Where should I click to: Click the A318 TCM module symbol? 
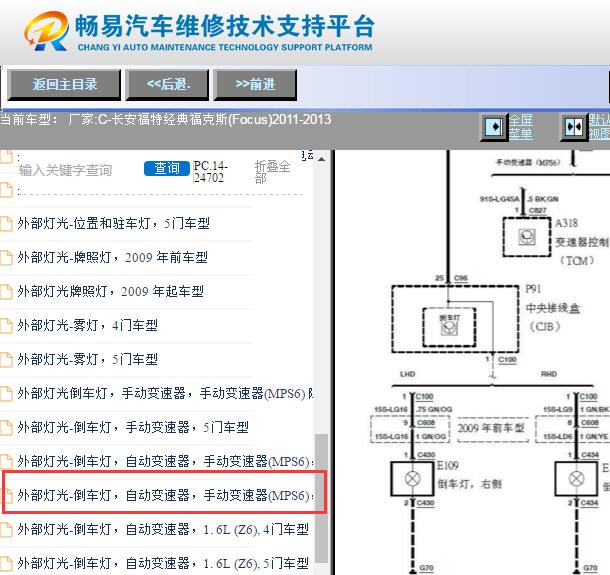[527, 237]
